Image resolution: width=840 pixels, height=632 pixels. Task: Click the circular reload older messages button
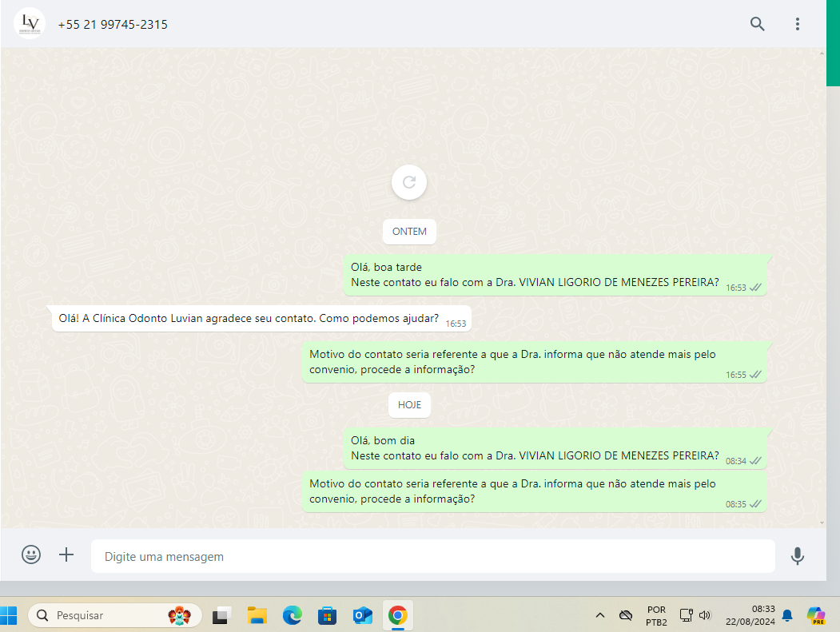pos(408,182)
